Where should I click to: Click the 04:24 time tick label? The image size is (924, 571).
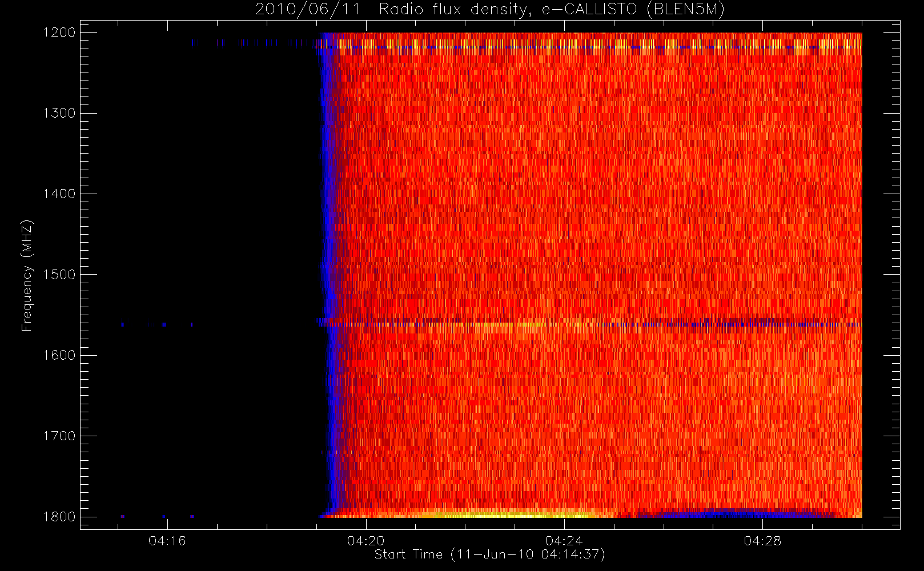(x=564, y=541)
